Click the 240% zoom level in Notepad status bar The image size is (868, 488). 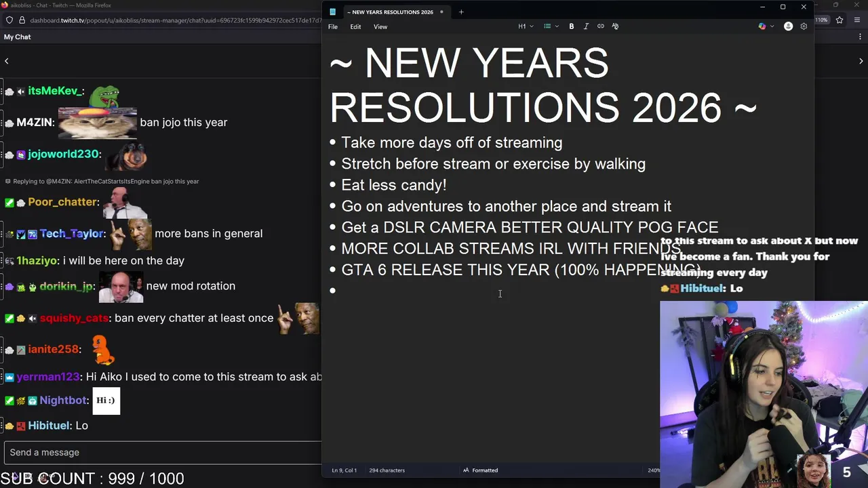pyautogui.click(x=654, y=470)
